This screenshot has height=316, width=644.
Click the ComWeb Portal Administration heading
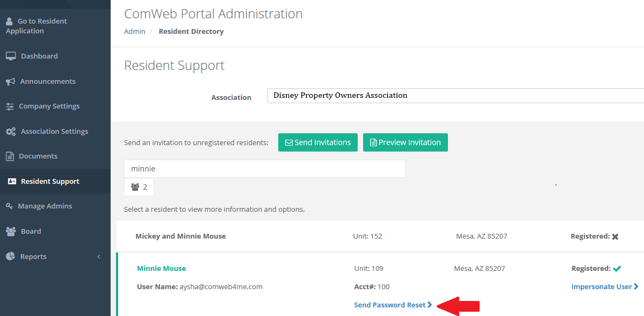213,14
